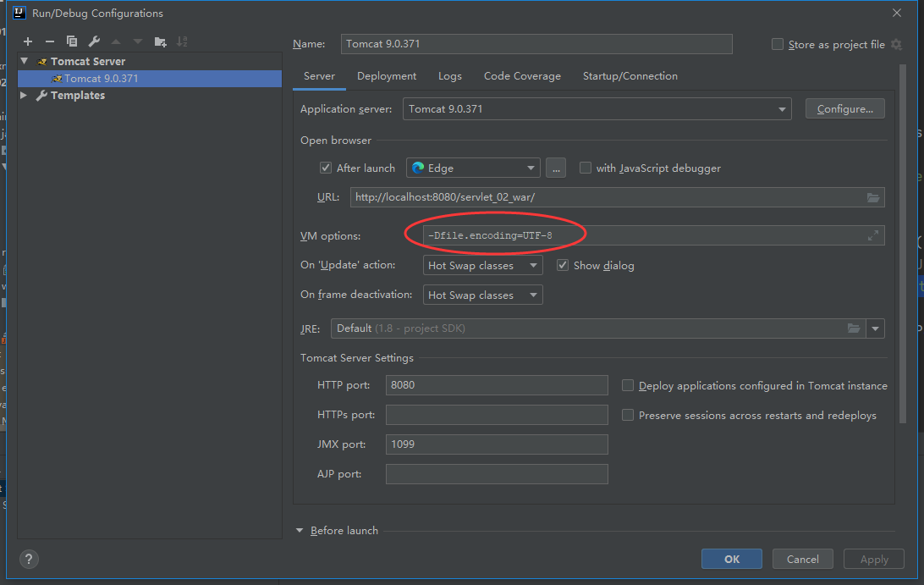Screen dimensions: 924x585
Task: Enable Store as project file
Action: point(778,44)
